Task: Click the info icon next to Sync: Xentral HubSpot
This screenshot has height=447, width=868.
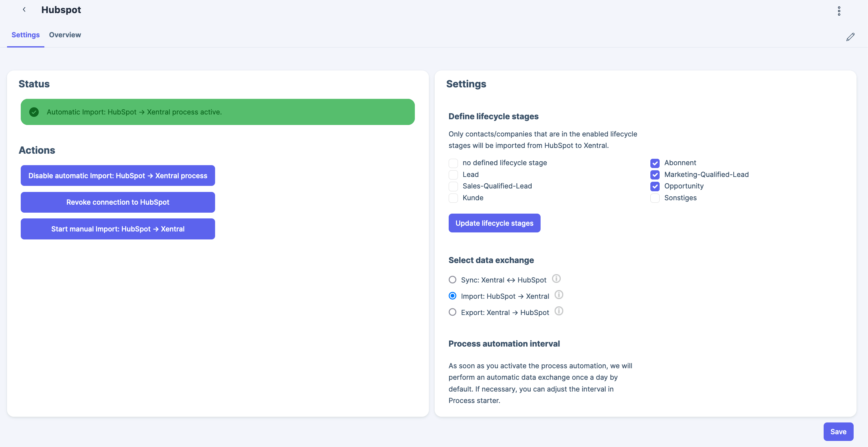Action: point(556,279)
